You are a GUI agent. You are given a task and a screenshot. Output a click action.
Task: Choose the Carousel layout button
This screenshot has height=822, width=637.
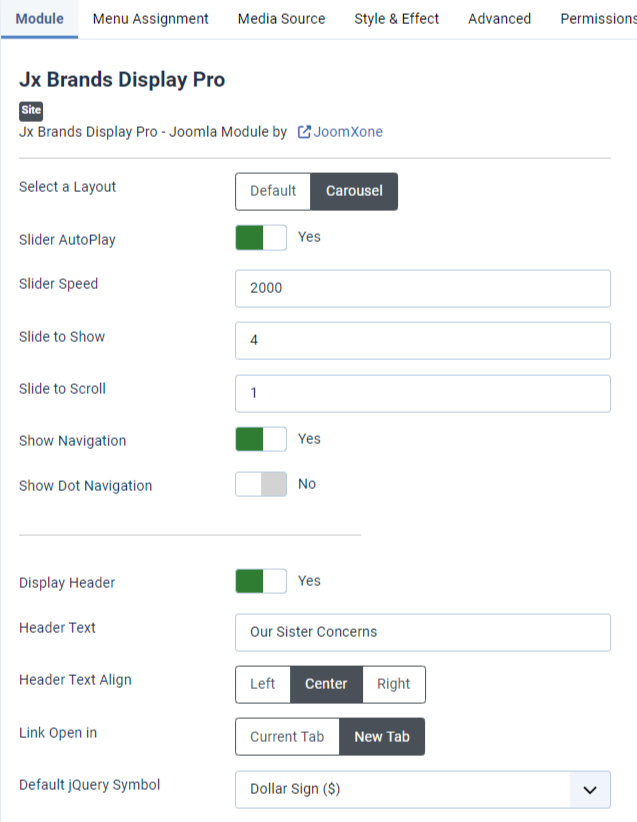click(354, 191)
